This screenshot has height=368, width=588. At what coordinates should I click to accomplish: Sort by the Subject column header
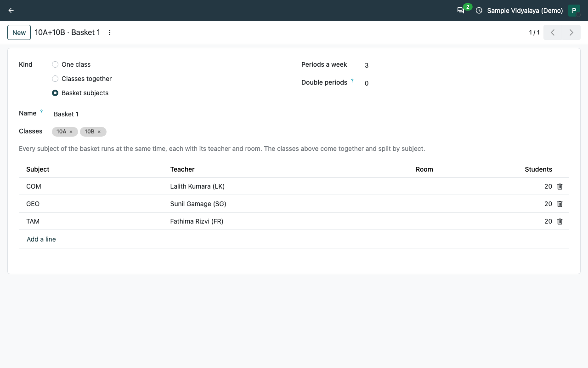pos(38,169)
